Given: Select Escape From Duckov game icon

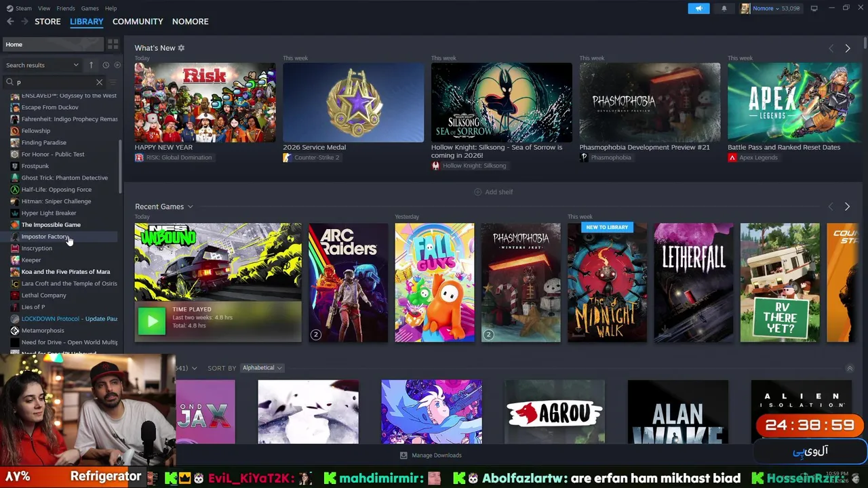Looking at the screenshot, I should point(15,107).
